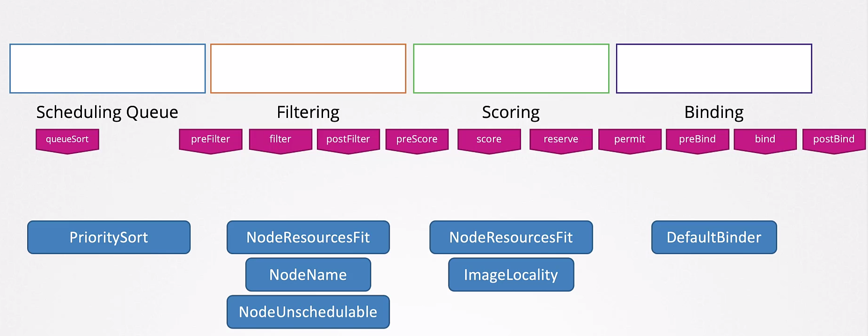Click the PrioritySort plugin button
This screenshot has width=868, height=336.
tap(109, 237)
